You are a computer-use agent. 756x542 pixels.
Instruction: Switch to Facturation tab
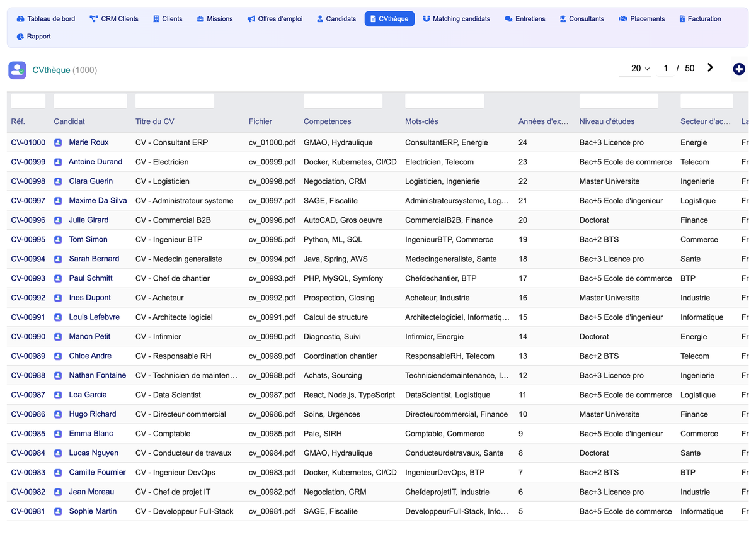(700, 19)
